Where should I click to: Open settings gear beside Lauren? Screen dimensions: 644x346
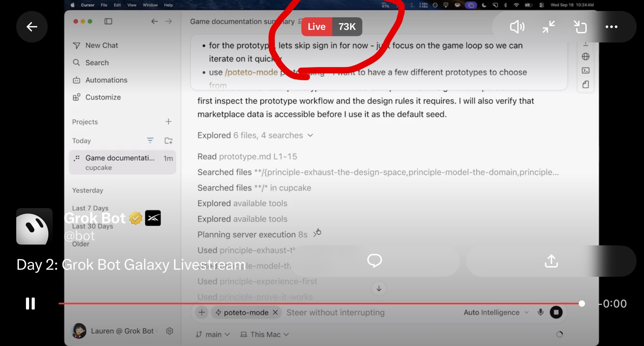[170, 331]
